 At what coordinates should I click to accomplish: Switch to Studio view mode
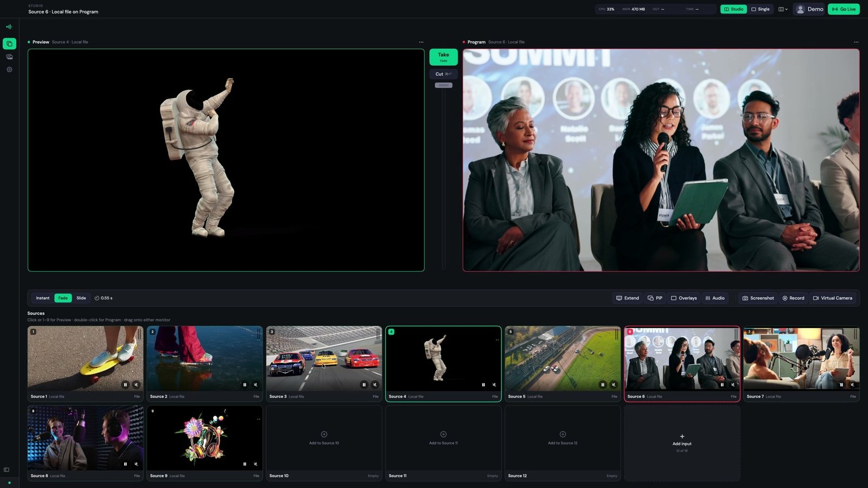(x=733, y=9)
